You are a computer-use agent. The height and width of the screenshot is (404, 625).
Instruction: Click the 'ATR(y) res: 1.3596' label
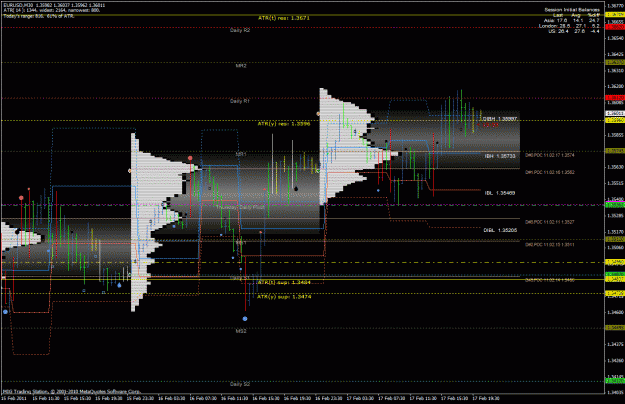[284, 124]
